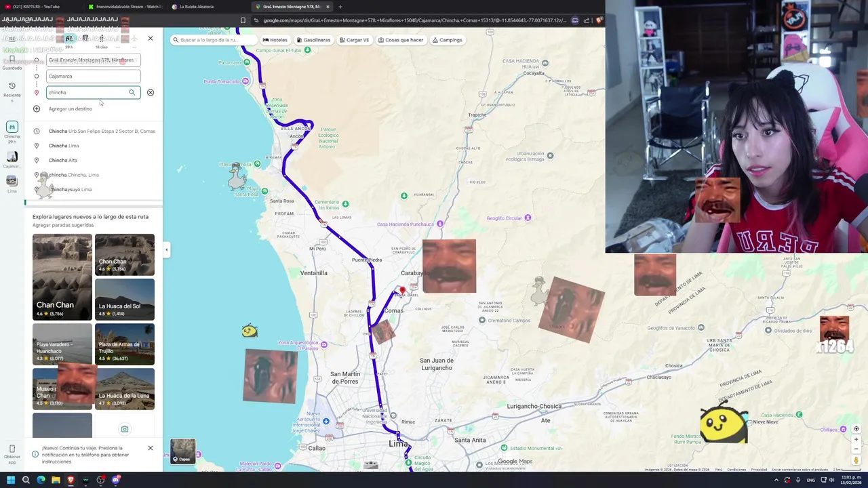Filter by Cosas que hacer chip

[401, 40]
